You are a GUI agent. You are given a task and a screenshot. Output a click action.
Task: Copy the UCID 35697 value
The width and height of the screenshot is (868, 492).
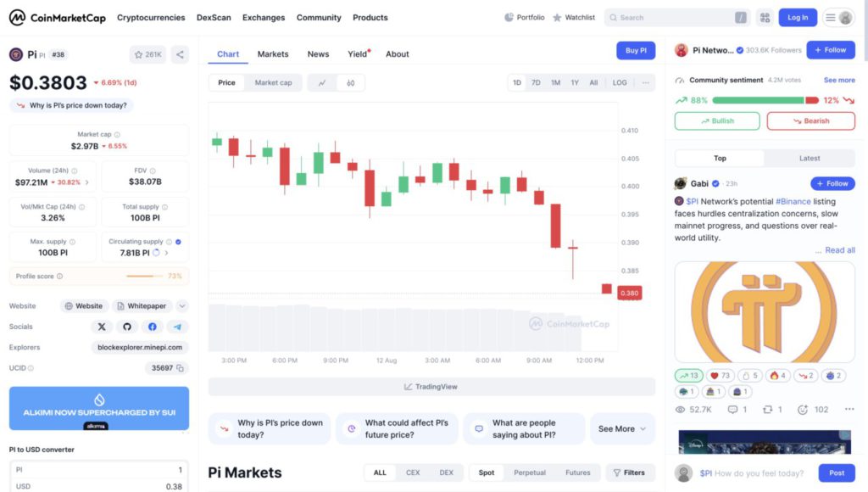click(181, 368)
